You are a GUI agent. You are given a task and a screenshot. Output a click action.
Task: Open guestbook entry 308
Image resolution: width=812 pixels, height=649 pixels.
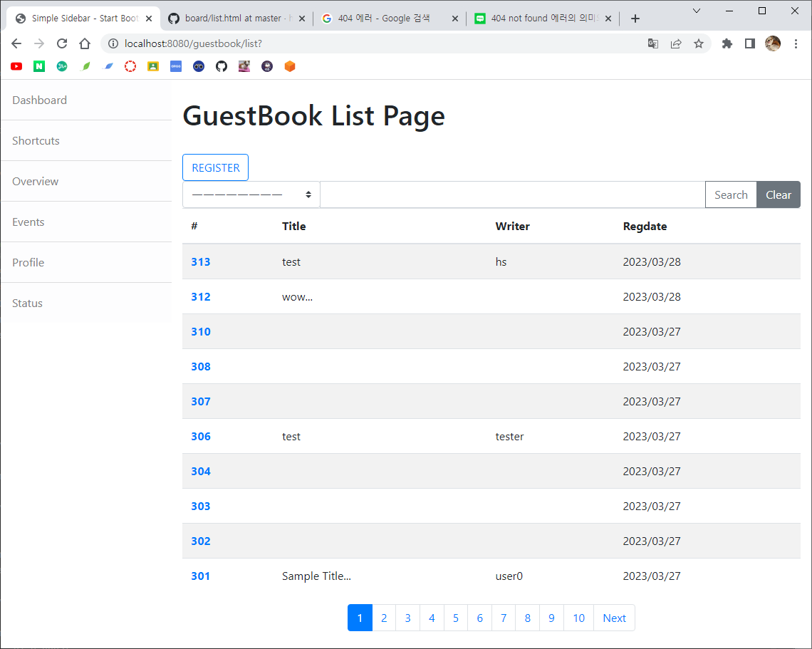[201, 367]
